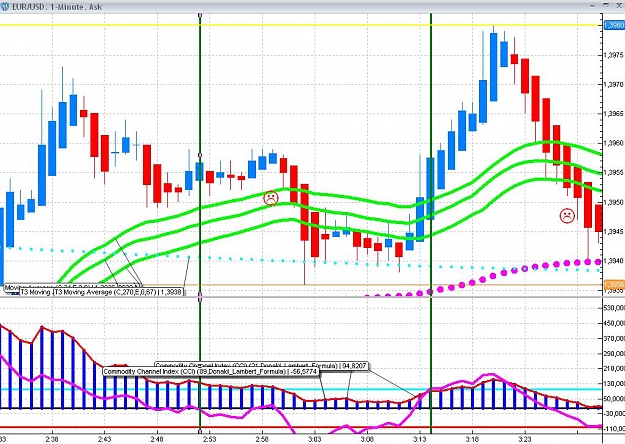Image resolution: width=625 pixels, height=444 pixels.
Task: Click the chart window icon beside EUR/USD title
Action: click(4, 7)
